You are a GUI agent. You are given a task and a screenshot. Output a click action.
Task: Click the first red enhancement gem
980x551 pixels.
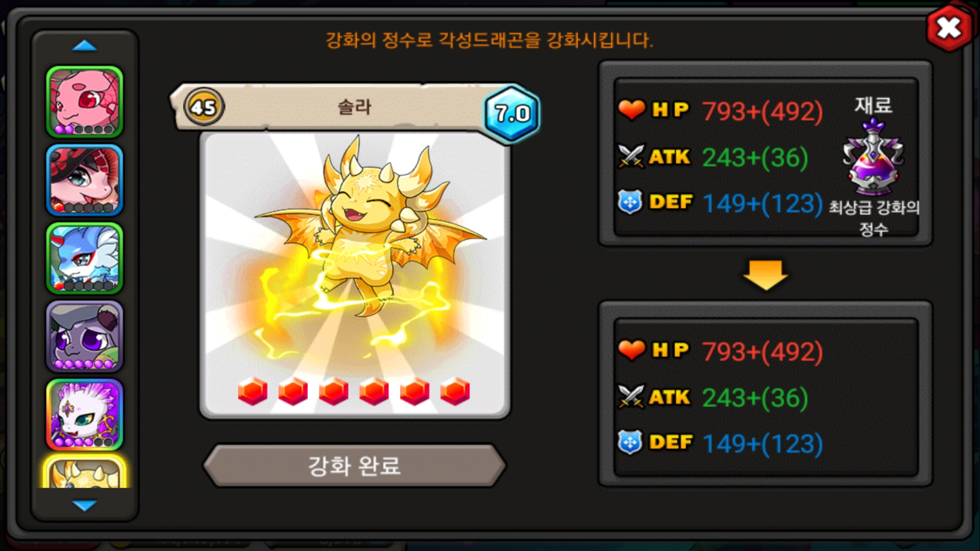coord(253,391)
